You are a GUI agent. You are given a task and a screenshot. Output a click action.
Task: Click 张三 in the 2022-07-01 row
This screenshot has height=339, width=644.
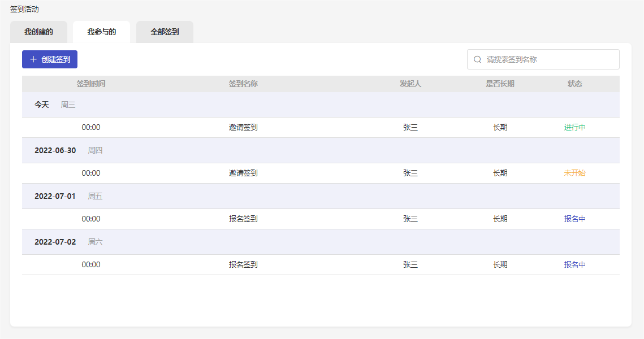[x=410, y=219]
